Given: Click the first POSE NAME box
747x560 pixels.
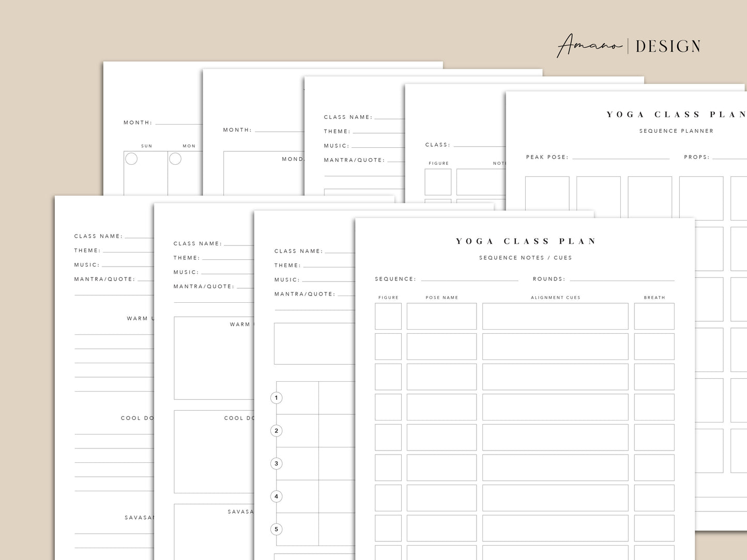Looking at the screenshot, I should pos(441,316).
